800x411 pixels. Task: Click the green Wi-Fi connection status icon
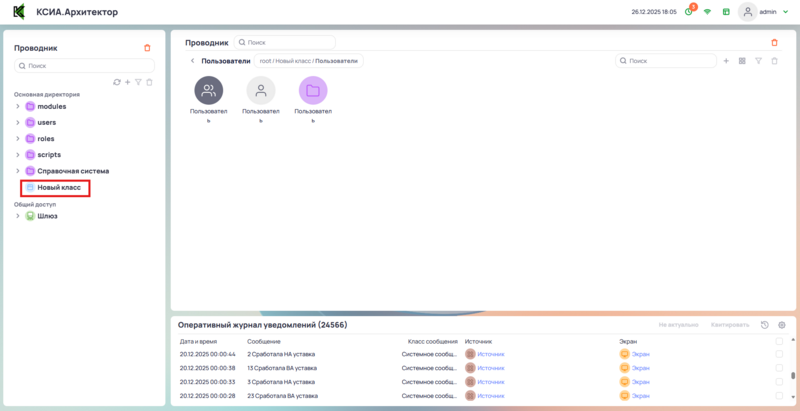coord(707,12)
